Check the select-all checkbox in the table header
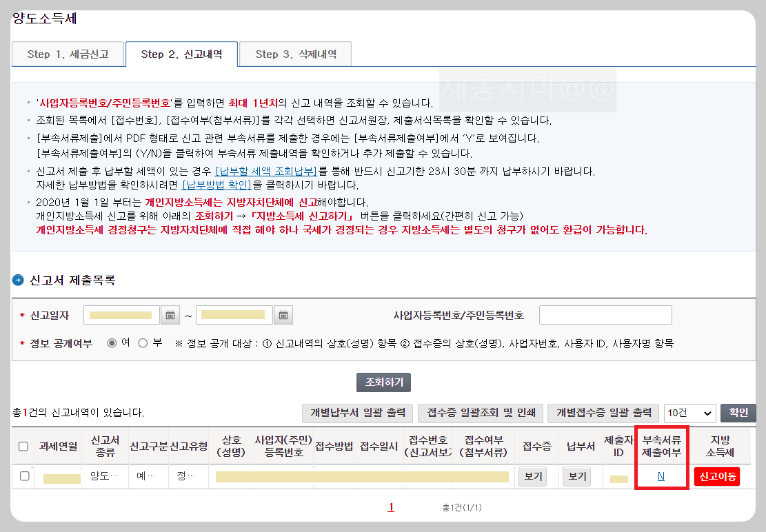 [x=23, y=446]
